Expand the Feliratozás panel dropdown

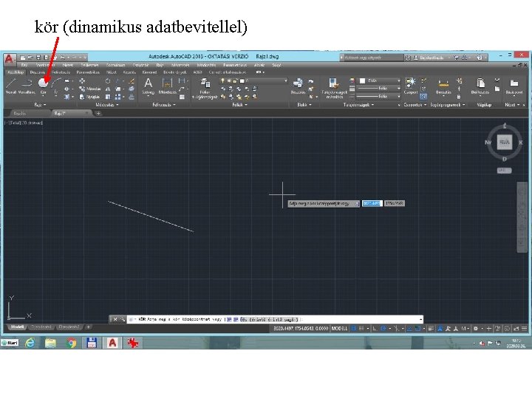pos(164,105)
